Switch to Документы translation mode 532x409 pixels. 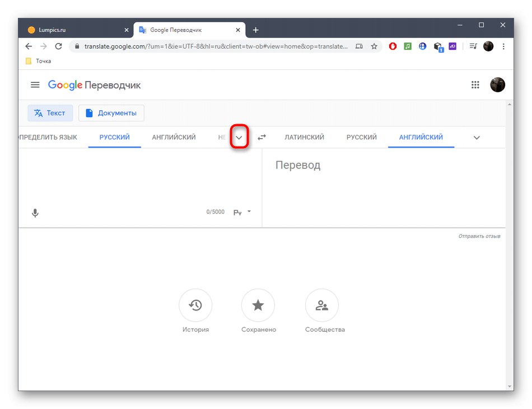tap(111, 113)
